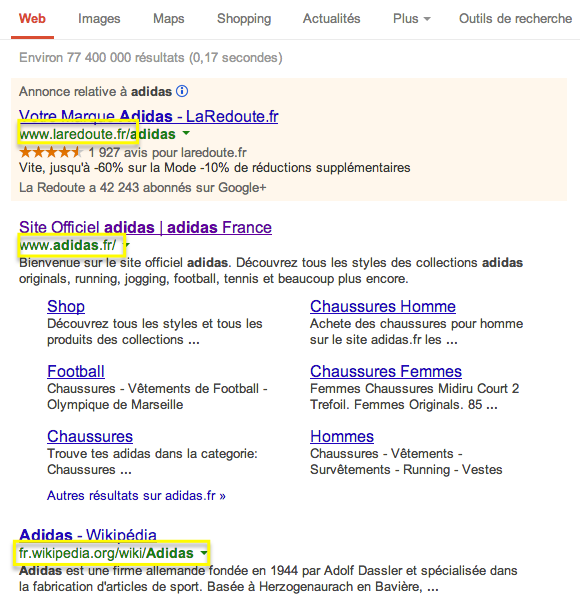580x606 pixels.
Task: Open the Adidas - Wikipédia result
Action: click(x=88, y=535)
